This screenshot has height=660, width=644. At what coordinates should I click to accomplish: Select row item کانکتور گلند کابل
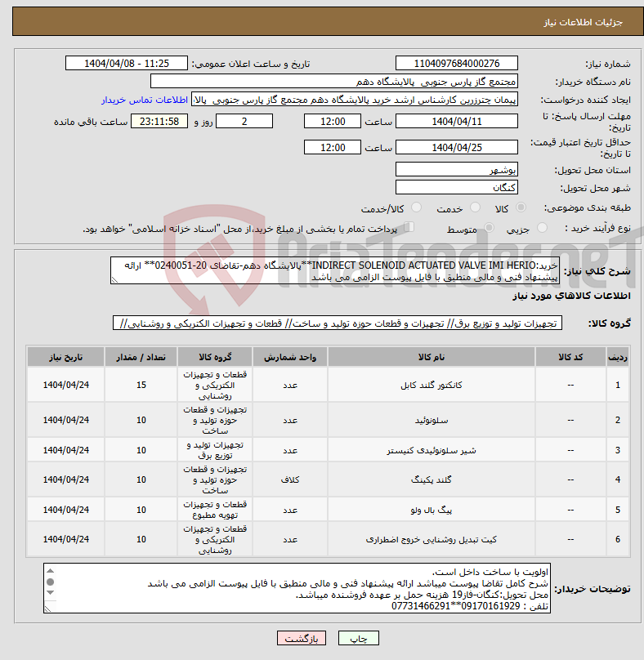[432, 385]
